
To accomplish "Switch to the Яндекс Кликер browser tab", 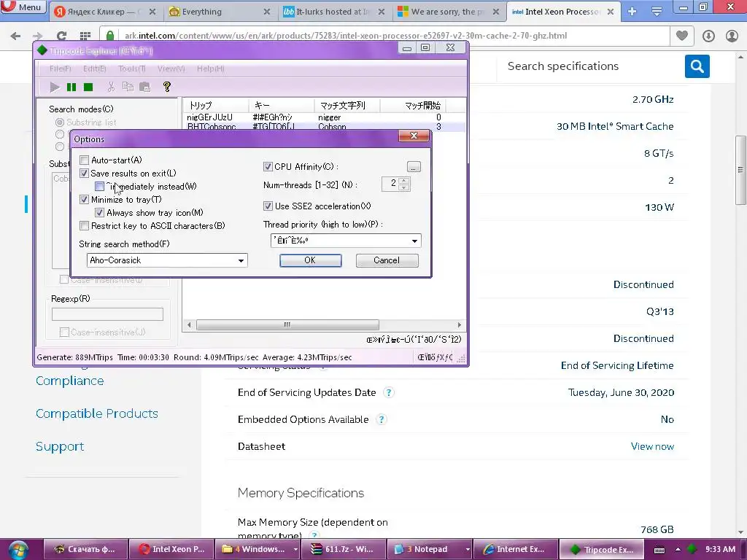I will 105,12.
